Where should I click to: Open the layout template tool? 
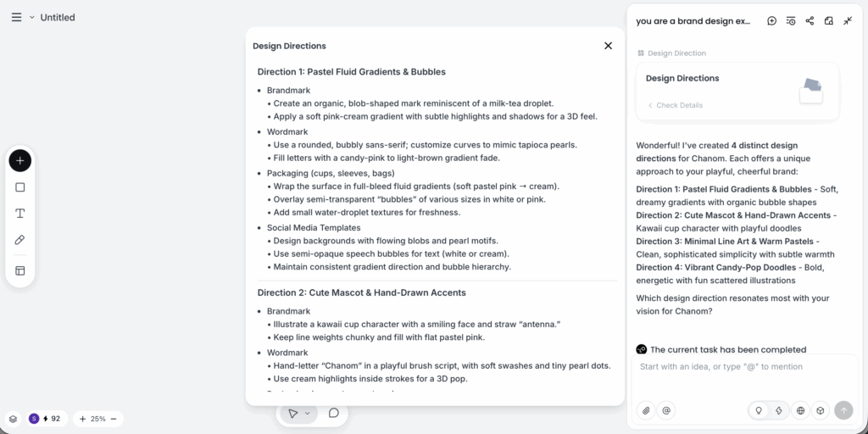(20, 270)
